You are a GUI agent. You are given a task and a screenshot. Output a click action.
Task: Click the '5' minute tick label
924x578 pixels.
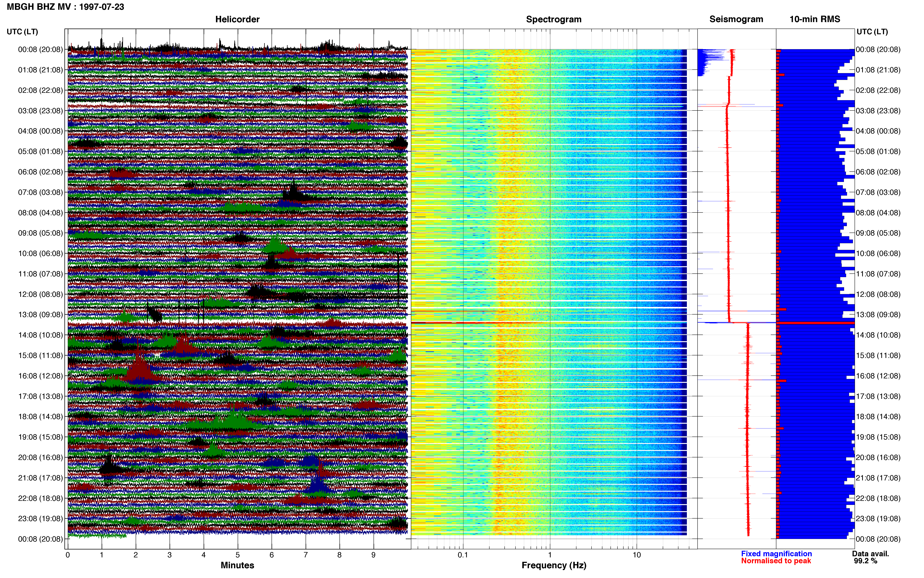[x=238, y=555]
